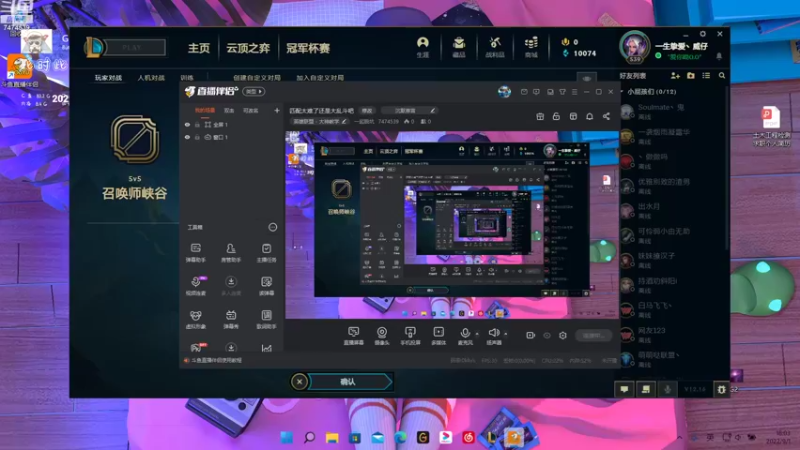Screen dimensions: 800x450
Task: Click the unlock padlock icon in 直播伴侣 header
Action: tap(556, 116)
